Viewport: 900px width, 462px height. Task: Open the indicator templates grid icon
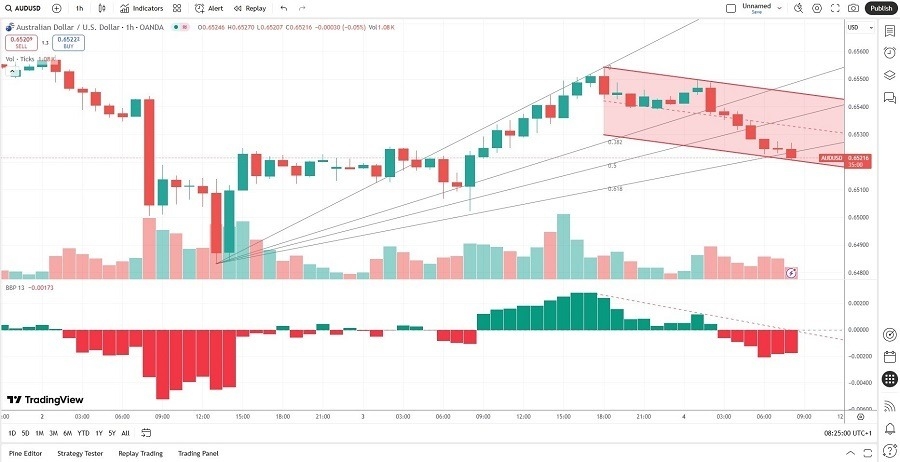coord(177,8)
